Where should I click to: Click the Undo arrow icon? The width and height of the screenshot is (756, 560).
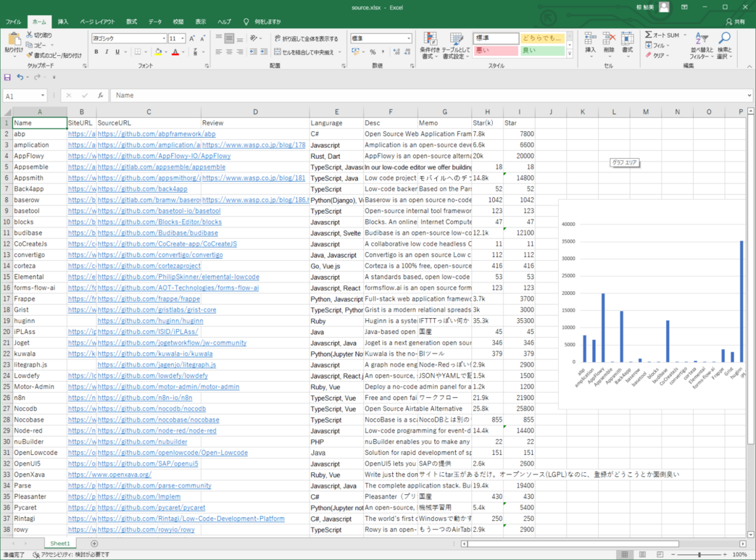(x=20, y=77)
